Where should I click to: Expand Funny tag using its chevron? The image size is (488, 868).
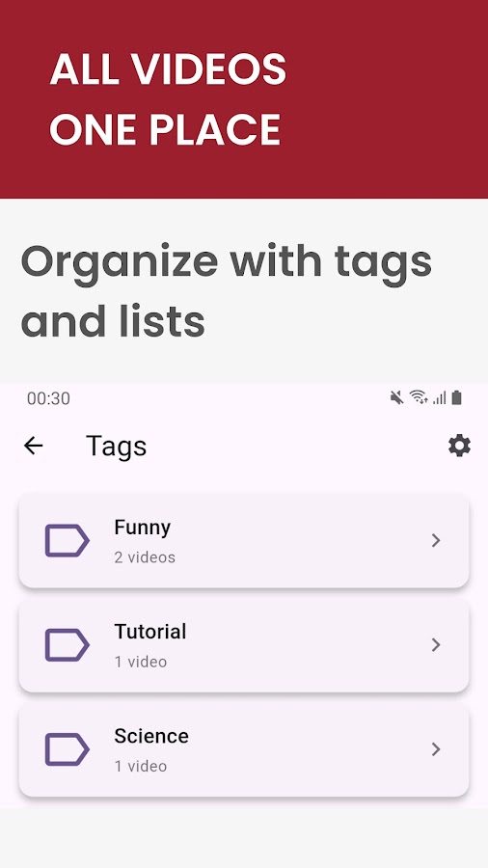(436, 540)
